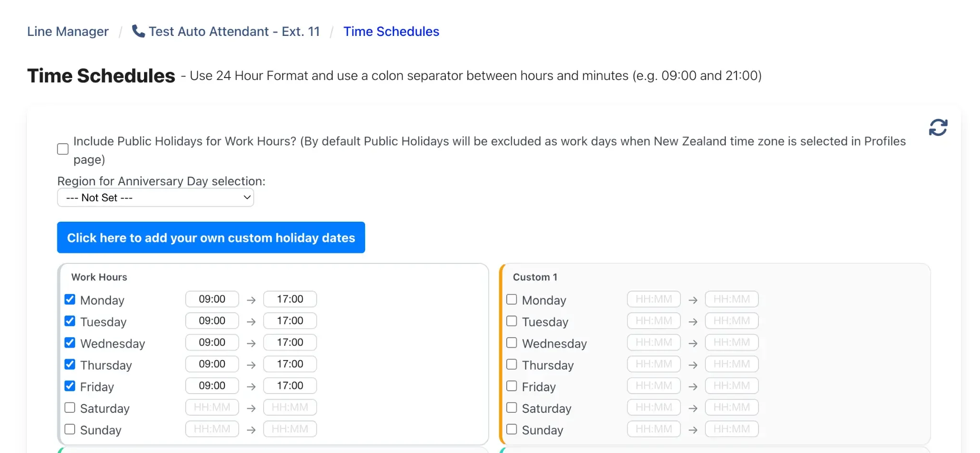
Task: Navigate to Test Auto Attendant - Ext. 11
Action: pyautogui.click(x=234, y=31)
